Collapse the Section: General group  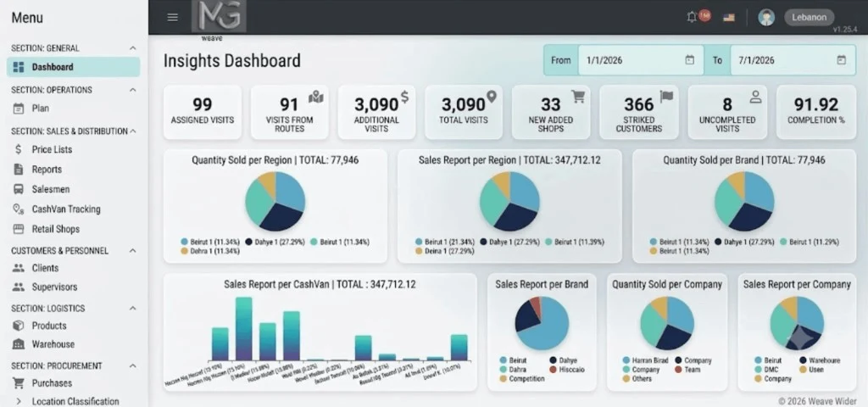[x=133, y=48]
